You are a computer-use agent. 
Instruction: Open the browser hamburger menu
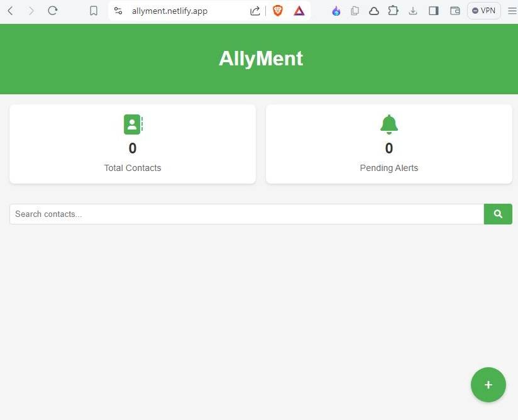coord(512,11)
